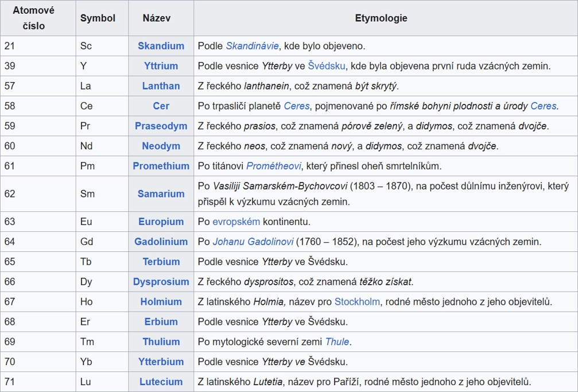Select the atomic number cell '21'
This screenshot has width=578, height=392.
(38, 46)
